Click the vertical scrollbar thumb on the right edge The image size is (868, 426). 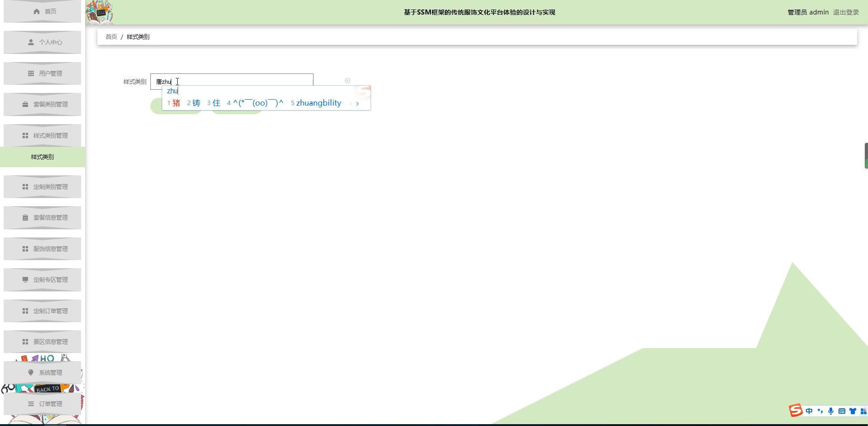(866, 155)
